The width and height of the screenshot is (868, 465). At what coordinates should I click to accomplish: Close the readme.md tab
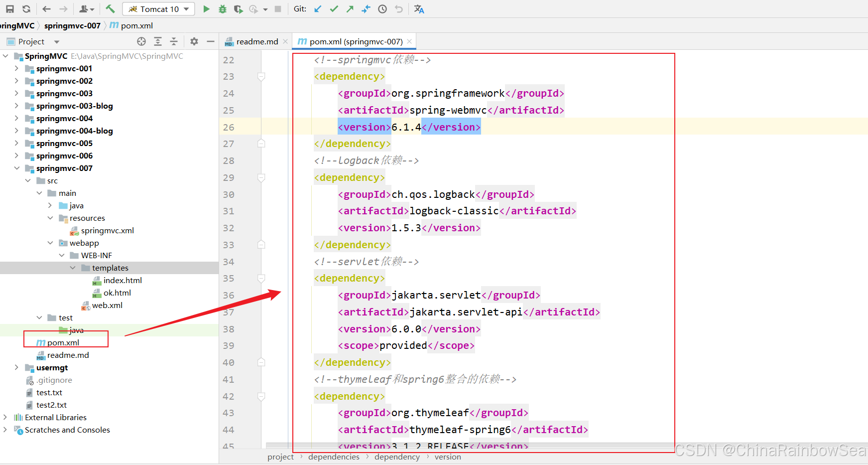(285, 41)
